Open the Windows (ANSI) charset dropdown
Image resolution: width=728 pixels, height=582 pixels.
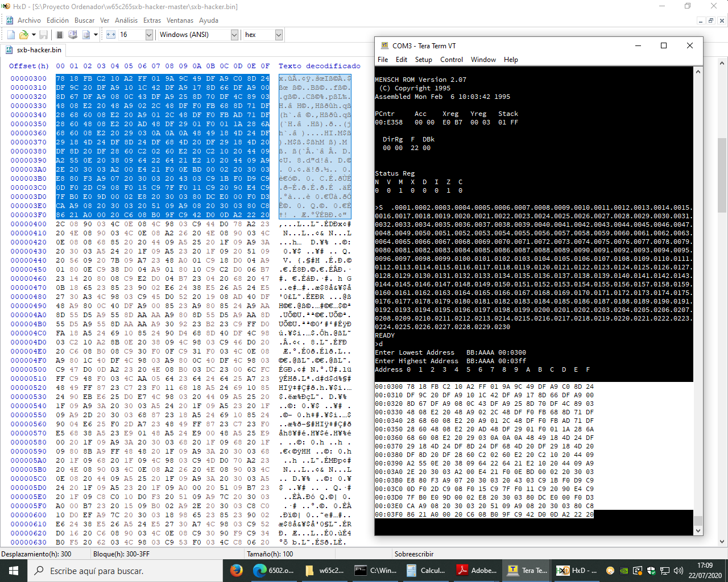click(x=234, y=35)
